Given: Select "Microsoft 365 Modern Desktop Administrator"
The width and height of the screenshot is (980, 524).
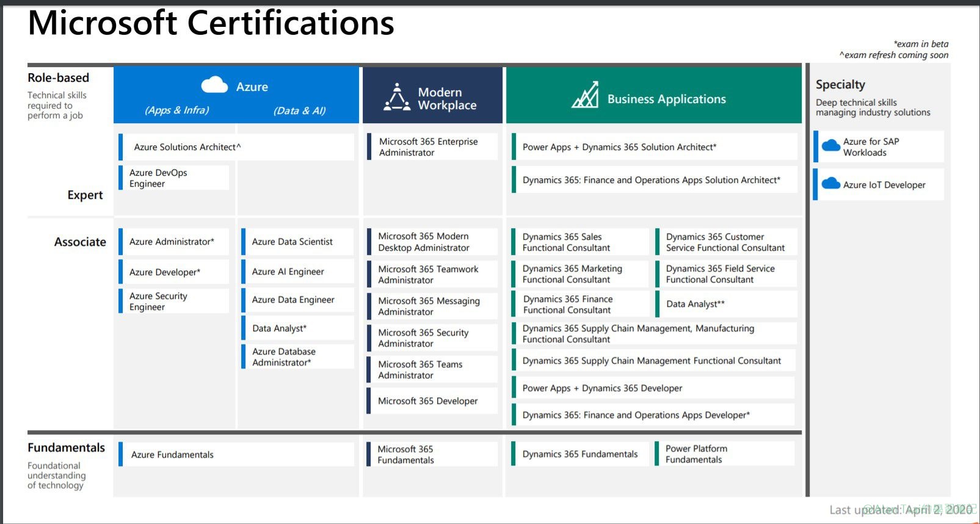Looking at the screenshot, I should point(432,242).
